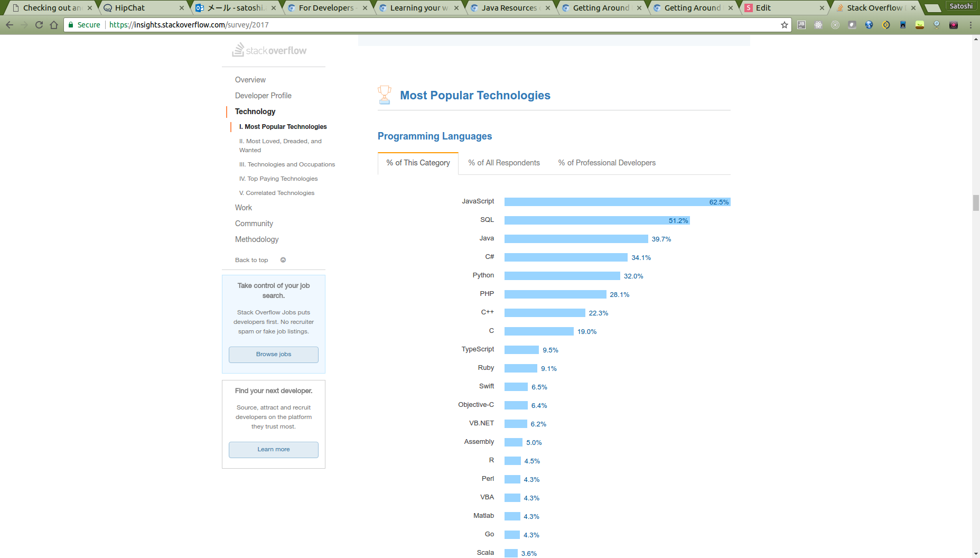980x558 pixels.
Task: Click the JB extension icon in toolbar
Action: [801, 25]
